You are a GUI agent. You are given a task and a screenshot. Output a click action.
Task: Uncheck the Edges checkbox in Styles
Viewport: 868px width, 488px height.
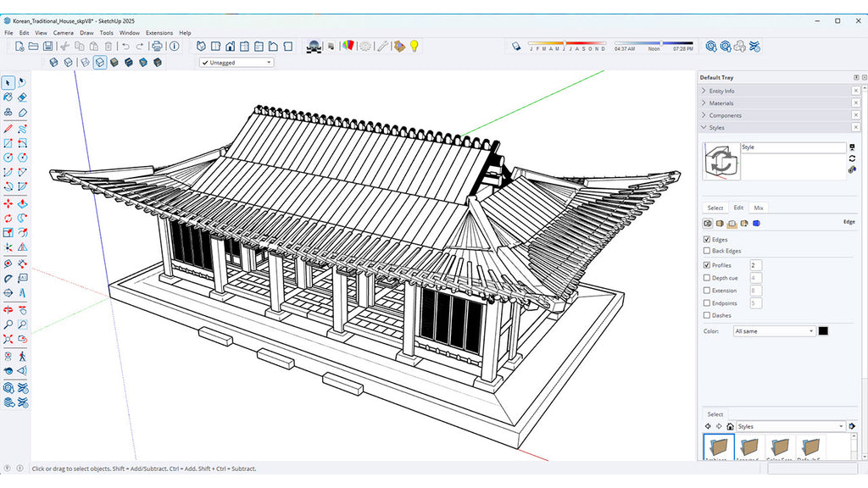pyautogui.click(x=709, y=239)
